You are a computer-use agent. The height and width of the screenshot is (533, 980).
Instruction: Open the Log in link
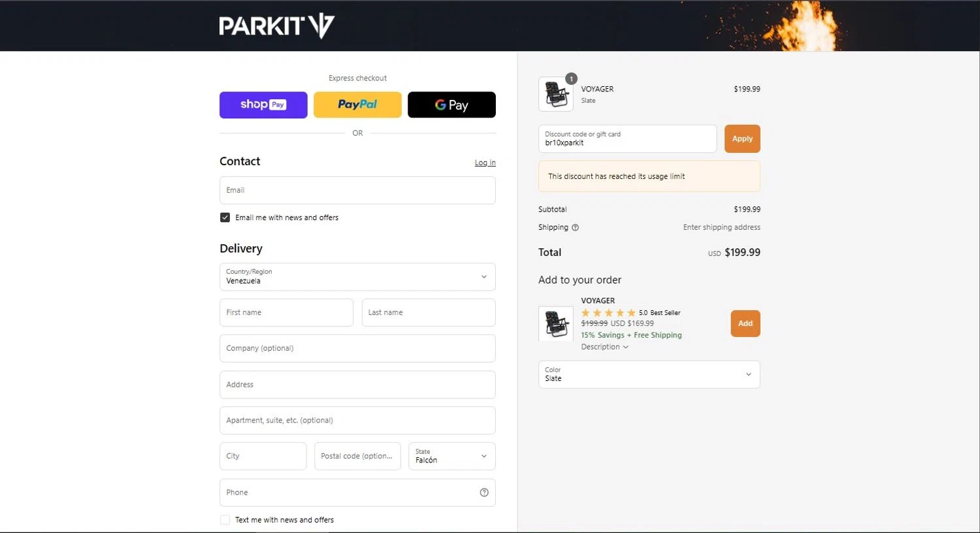click(485, 163)
